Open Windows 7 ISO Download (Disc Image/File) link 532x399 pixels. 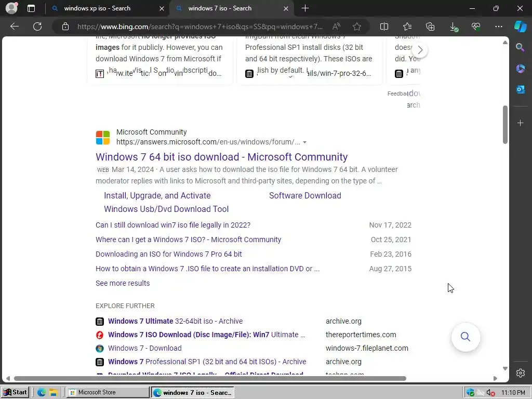tap(206, 335)
